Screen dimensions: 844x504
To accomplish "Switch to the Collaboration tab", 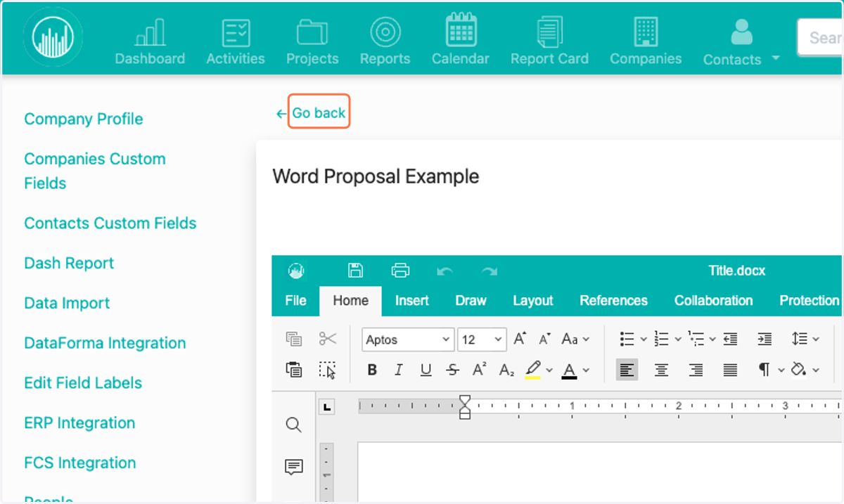I will [x=713, y=301].
